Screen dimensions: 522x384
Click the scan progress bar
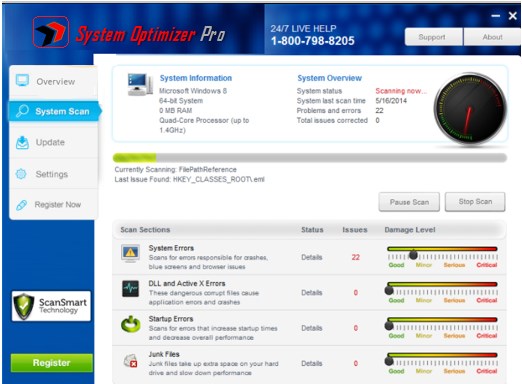[310, 158]
